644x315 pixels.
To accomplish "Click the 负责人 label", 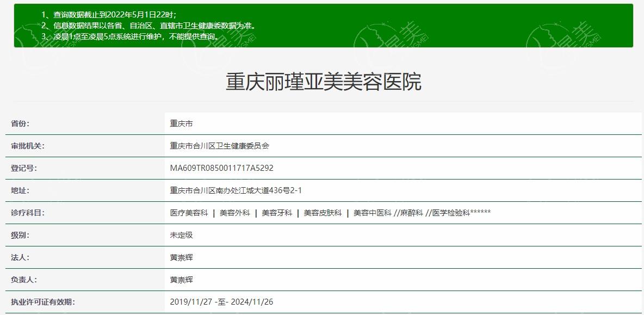I will point(24,280).
